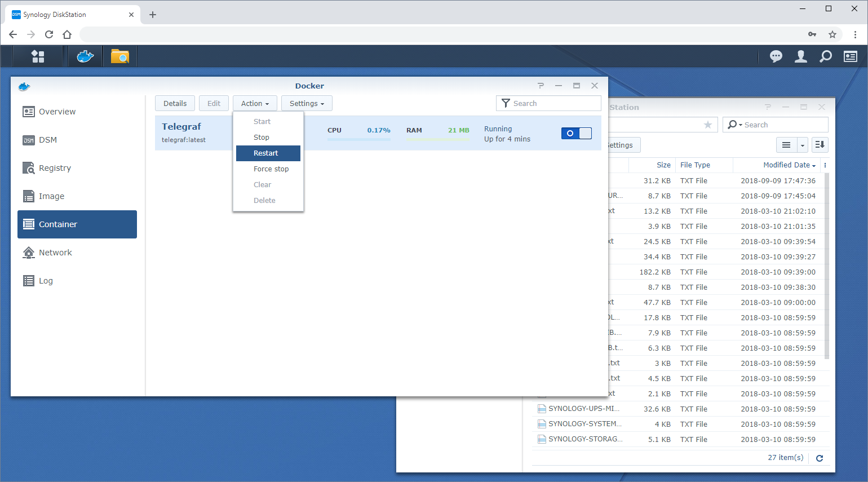Open the DSM main menu icon
This screenshot has width=868, height=482.
coord(38,56)
